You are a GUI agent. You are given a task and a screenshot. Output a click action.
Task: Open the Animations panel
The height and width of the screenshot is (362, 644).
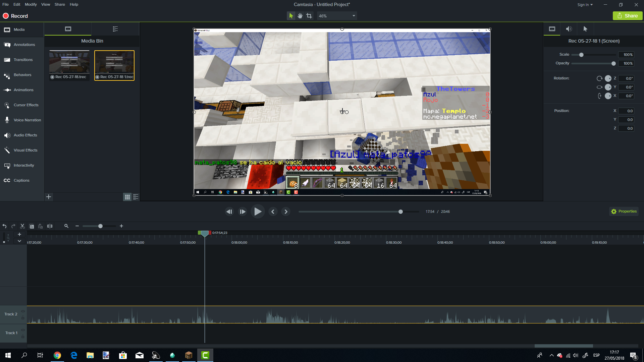pyautogui.click(x=22, y=90)
